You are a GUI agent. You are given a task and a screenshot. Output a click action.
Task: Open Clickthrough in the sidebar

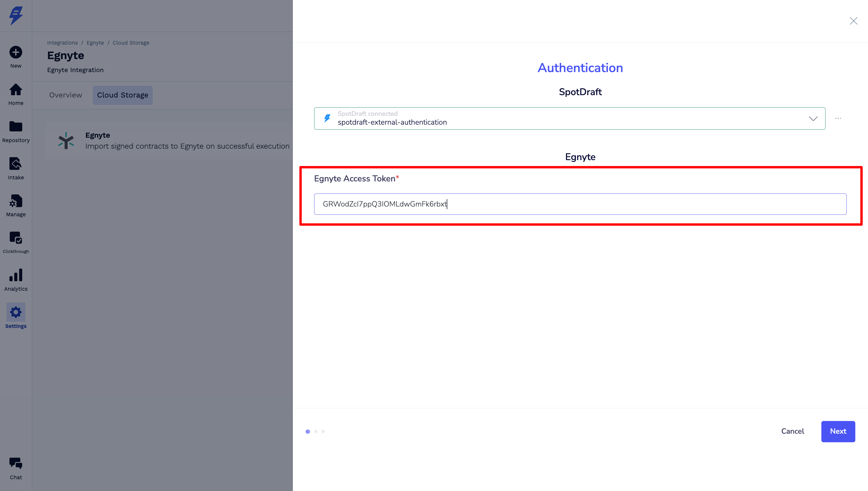point(16,238)
